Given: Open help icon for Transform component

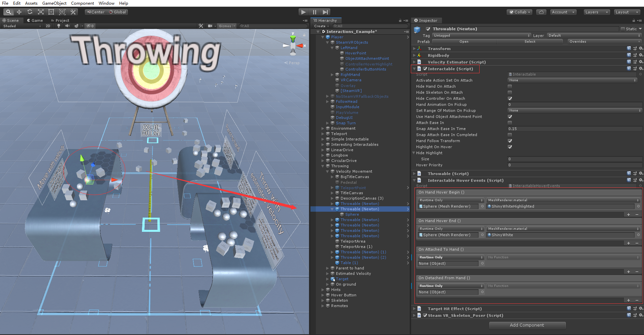Looking at the screenshot, I should point(629,49).
